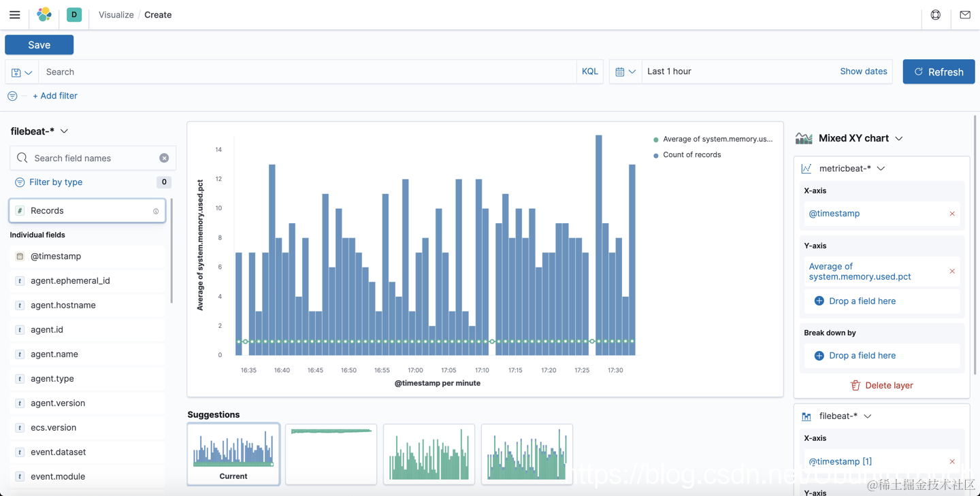Open the saved query menu
The width and height of the screenshot is (980, 496).
22,72
